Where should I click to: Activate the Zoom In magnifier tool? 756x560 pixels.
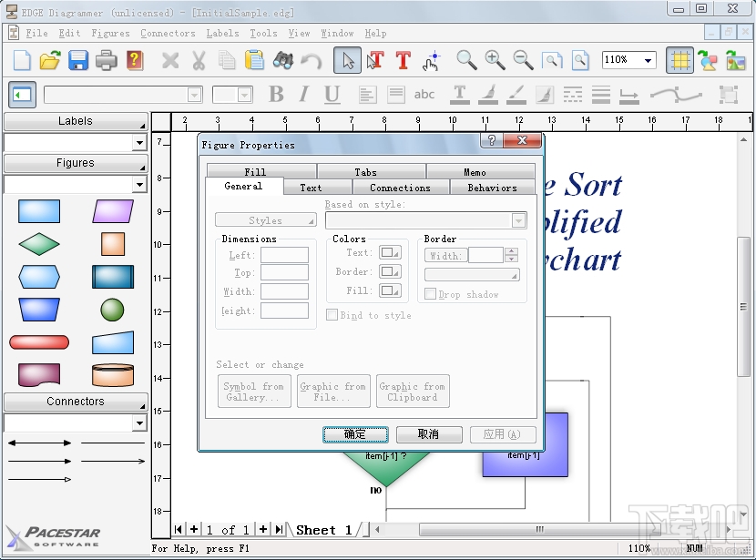point(495,60)
